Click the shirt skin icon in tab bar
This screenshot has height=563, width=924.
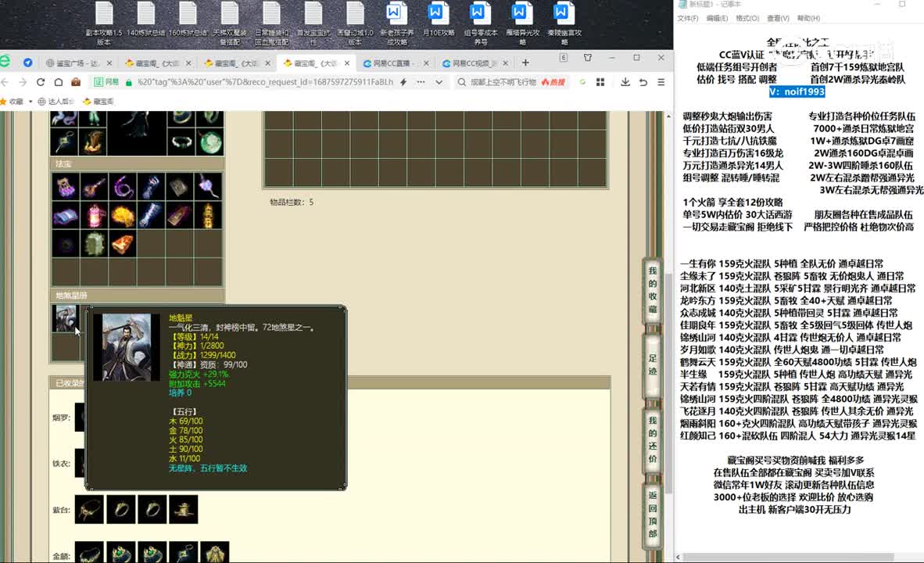click(x=588, y=58)
